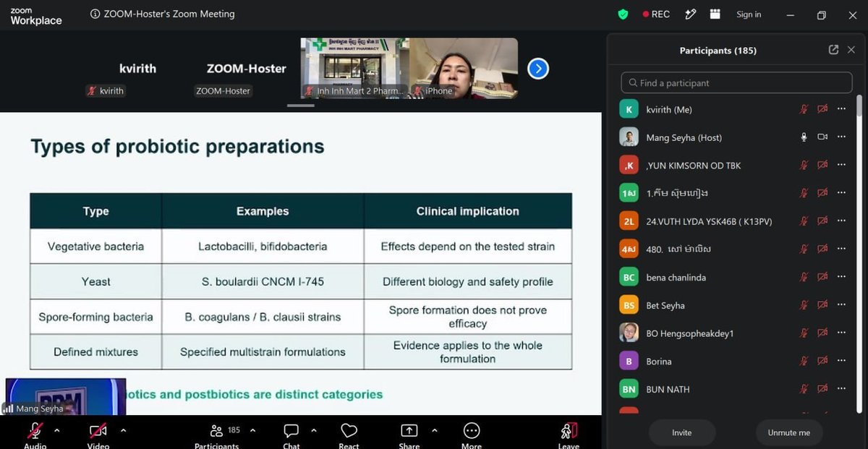
Task: Pop out the Participants panel
Action: [x=833, y=50]
